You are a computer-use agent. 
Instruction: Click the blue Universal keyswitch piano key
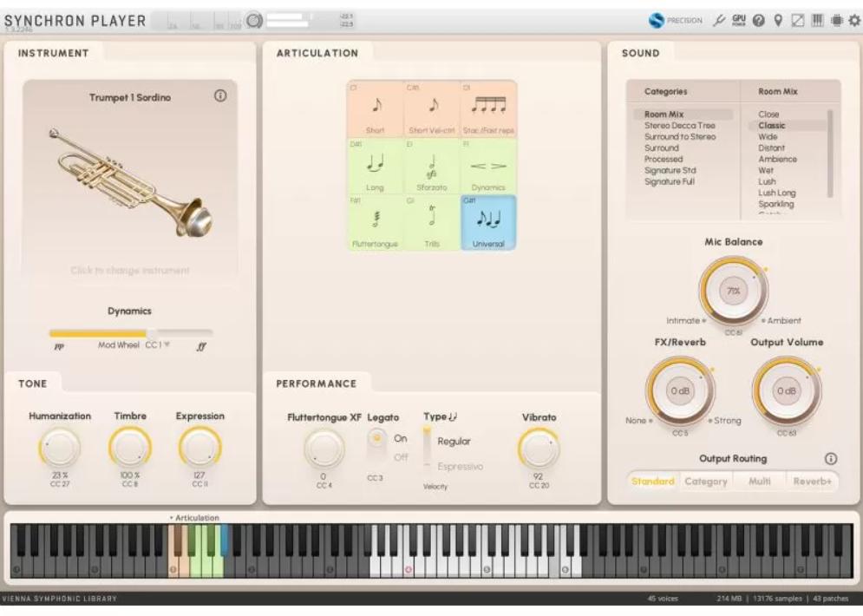tap(225, 540)
